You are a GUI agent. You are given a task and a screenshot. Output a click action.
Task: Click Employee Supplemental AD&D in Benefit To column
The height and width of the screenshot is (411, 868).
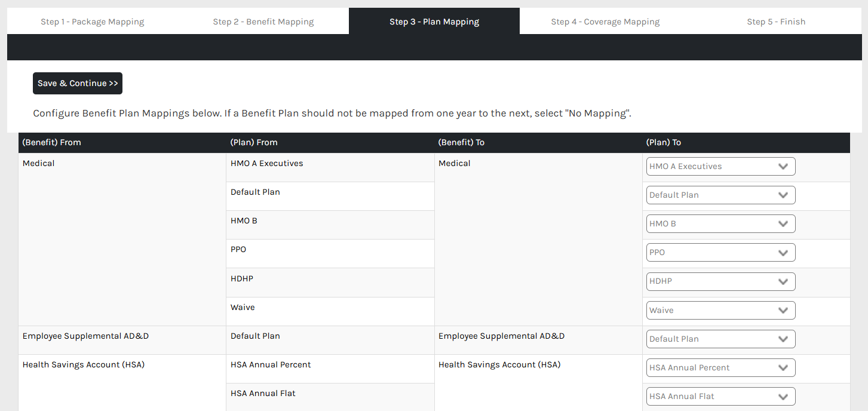(x=502, y=336)
